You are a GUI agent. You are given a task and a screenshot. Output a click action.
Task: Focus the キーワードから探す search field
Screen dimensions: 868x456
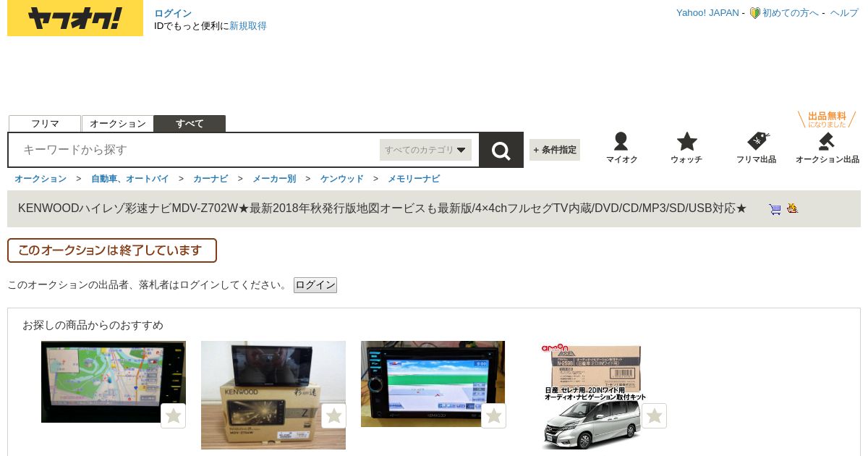195,150
